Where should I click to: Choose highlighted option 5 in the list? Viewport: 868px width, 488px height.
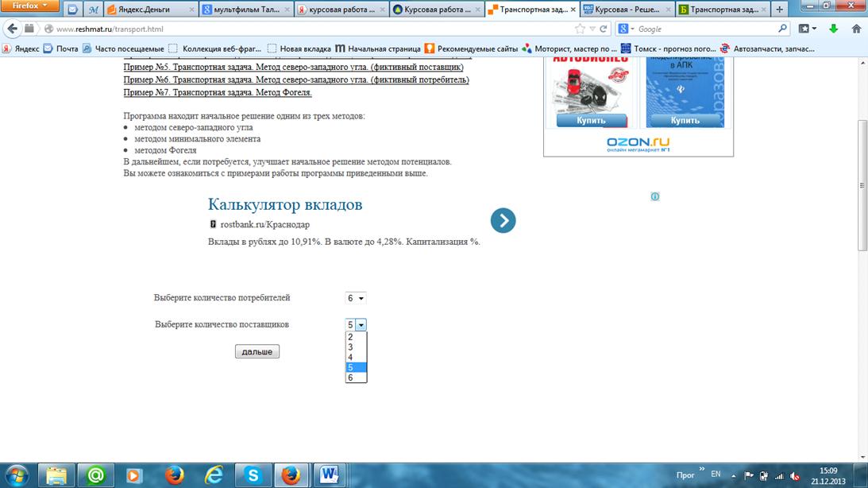click(x=356, y=368)
